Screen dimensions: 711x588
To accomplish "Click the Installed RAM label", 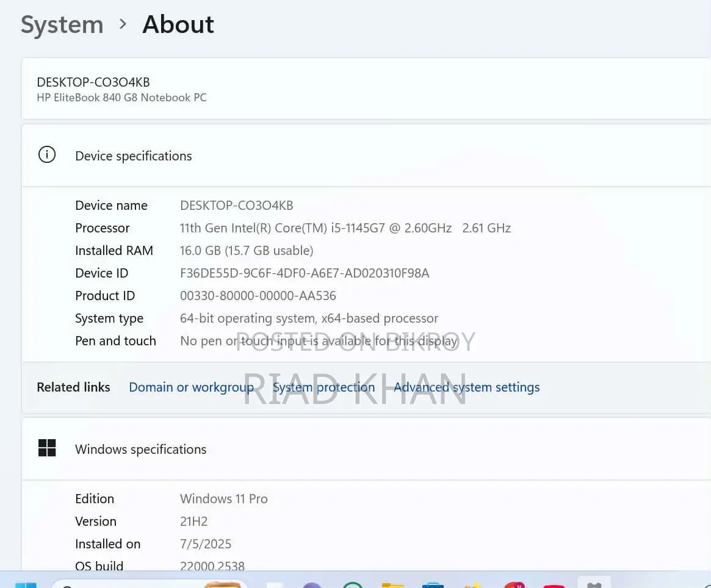I will 114,251.
